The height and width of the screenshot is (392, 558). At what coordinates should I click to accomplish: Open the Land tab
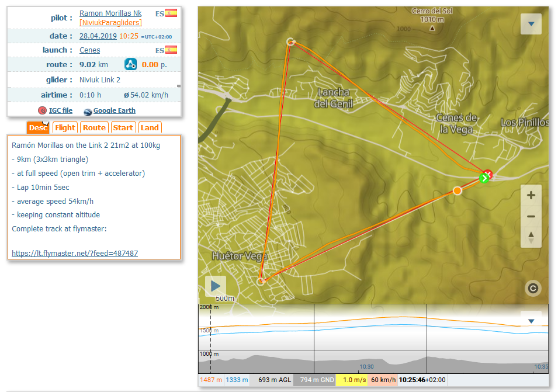(x=150, y=128)
